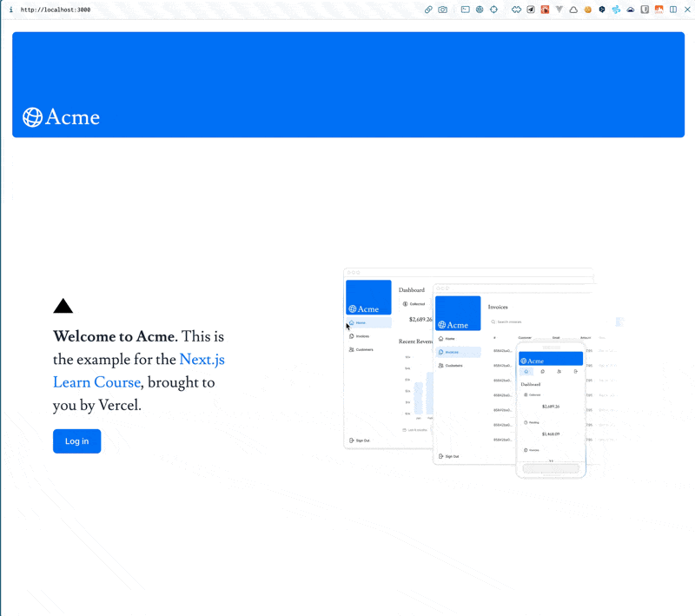Click the Acme globe logo in banner
This screenshot has height=616, width=695.
point(32,117)
